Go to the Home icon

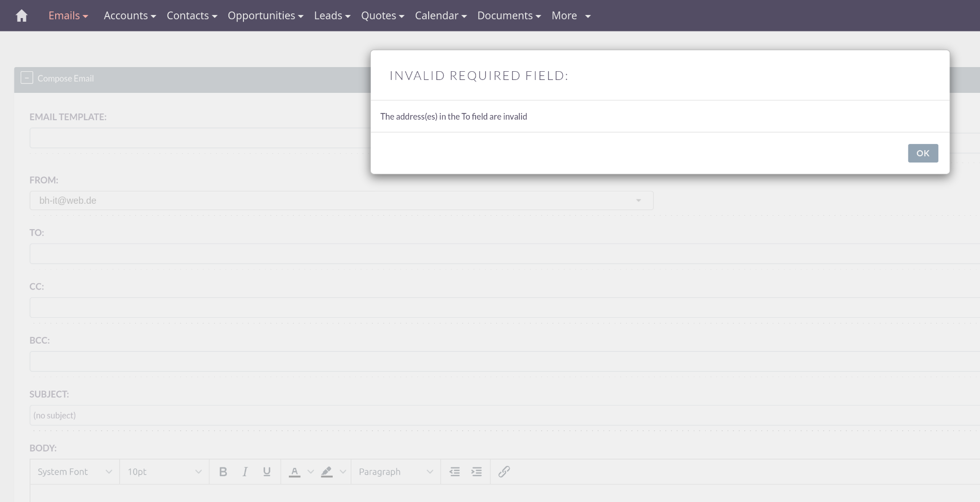[22, 16]
